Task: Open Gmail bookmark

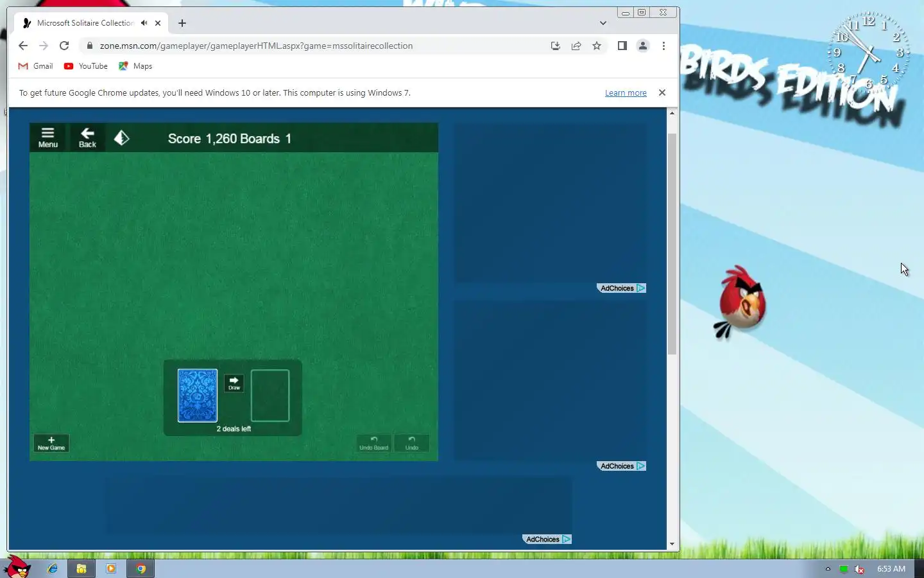Action: click(36, 66)
